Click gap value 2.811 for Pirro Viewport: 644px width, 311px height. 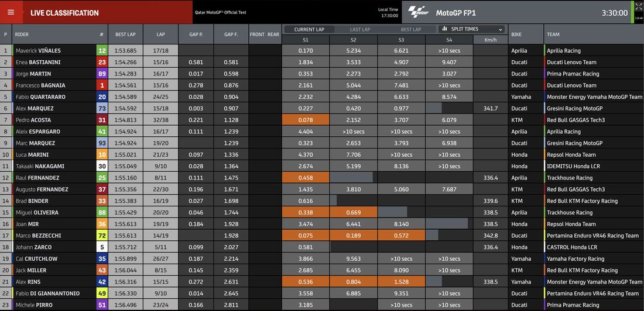[231, 305]
